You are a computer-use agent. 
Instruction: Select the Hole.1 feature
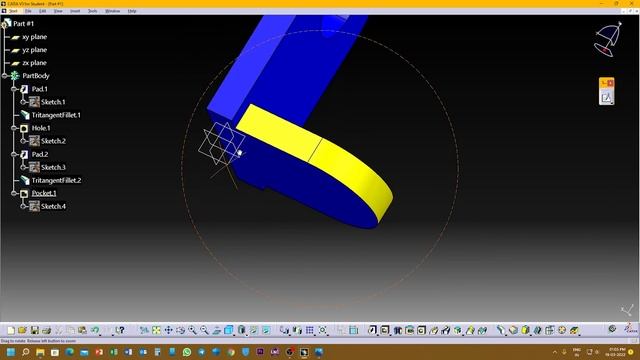tap(41, 128)
